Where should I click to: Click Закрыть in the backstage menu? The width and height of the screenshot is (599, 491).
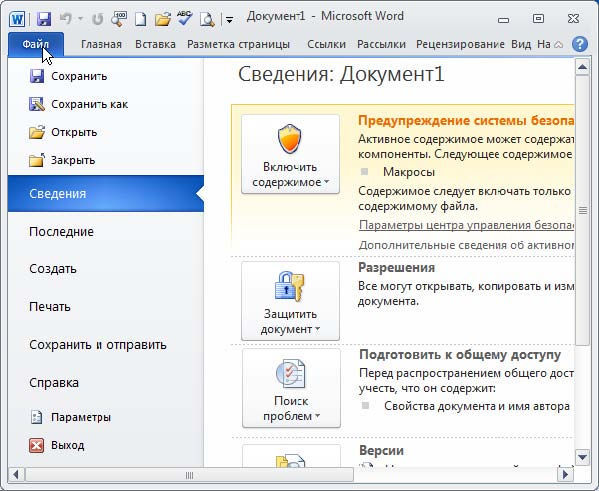click(62, 160)
